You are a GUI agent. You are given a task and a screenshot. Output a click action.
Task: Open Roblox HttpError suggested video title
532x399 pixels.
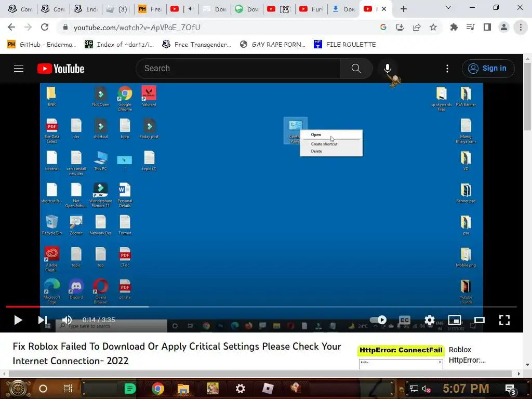point(467,355)
